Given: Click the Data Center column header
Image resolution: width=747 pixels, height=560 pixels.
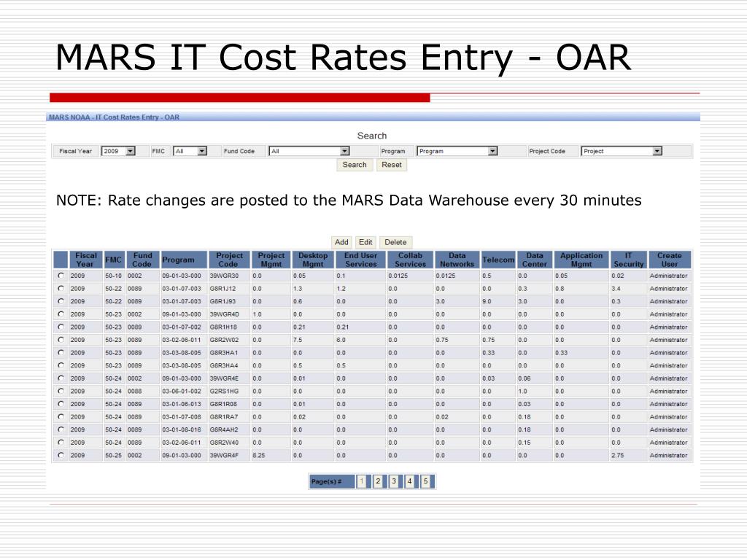Looking at the screenshot, I should [535, 260].
